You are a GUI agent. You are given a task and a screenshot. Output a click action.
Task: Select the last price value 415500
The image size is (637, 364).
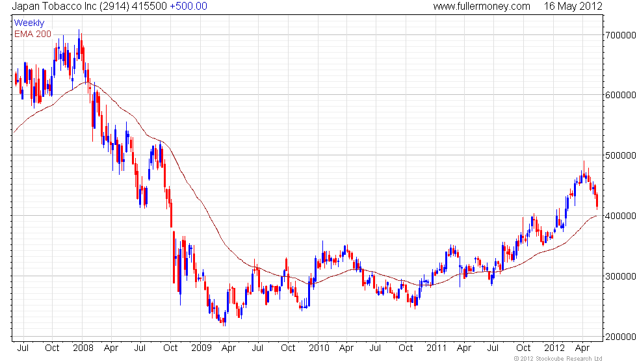click(149, 6)
